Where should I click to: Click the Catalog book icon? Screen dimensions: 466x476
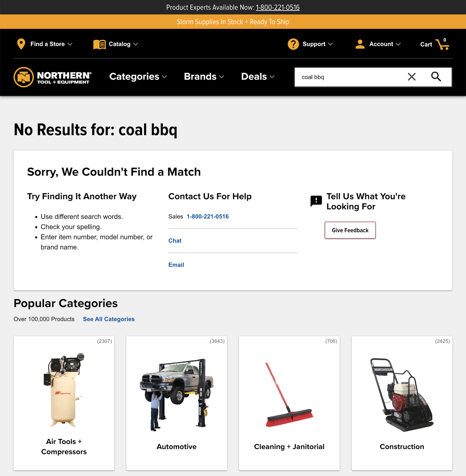point(100,44)
